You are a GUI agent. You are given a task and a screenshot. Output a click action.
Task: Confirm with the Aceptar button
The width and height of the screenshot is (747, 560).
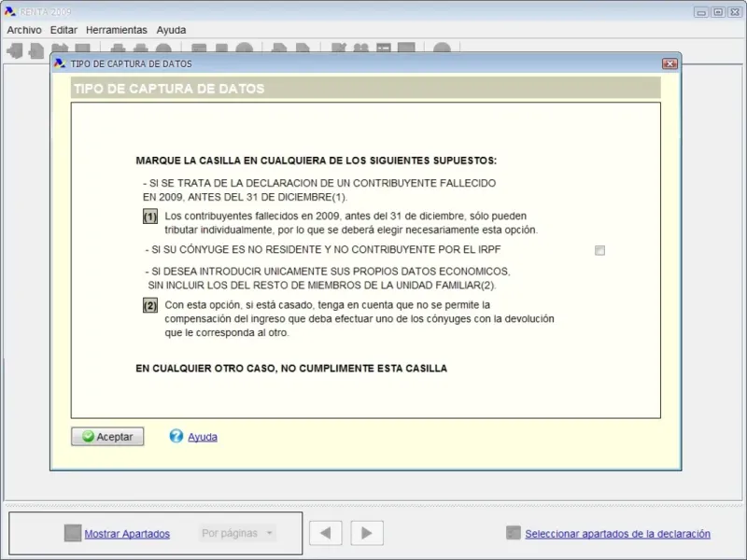[x=107, y=437]
